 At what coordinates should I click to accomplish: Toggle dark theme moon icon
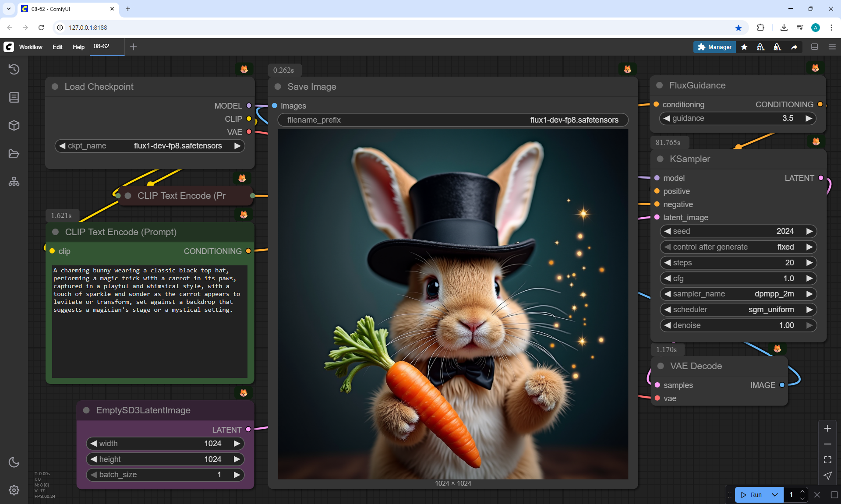[x=14, y=462]
